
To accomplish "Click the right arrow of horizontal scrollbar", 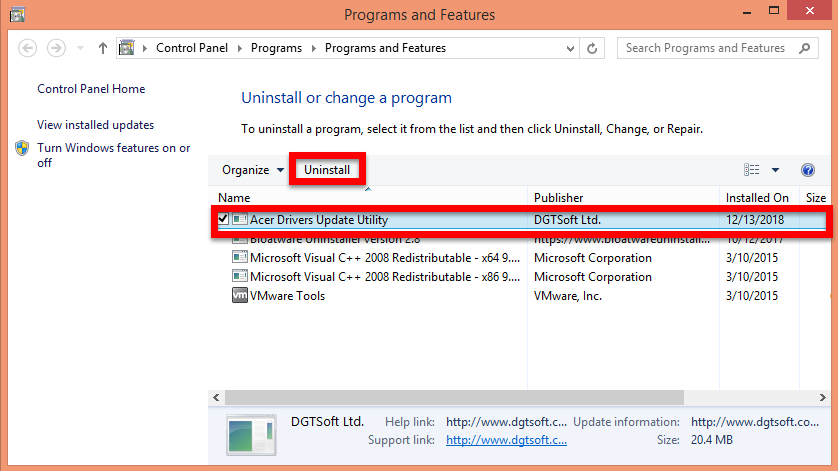I will (823, 397).
